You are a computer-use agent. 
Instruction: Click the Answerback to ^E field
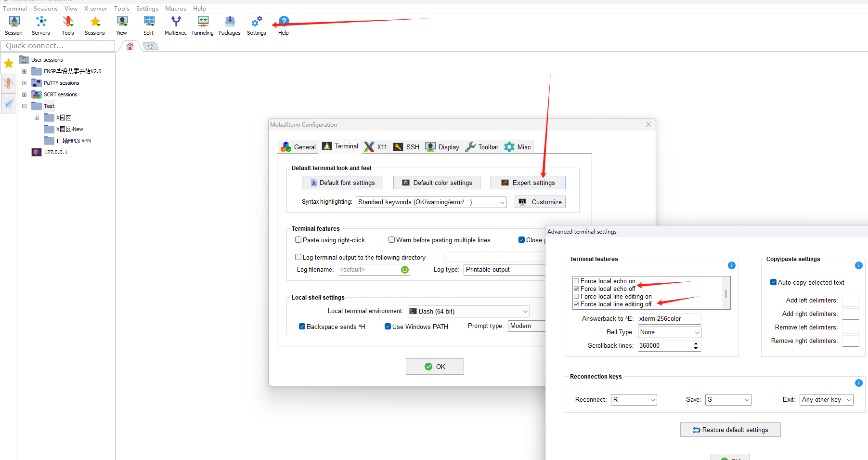670,319
